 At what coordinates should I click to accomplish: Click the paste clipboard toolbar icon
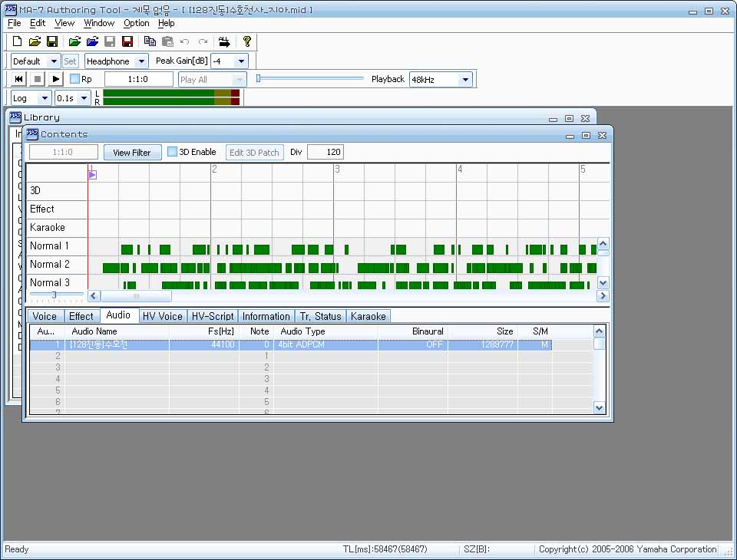(x=167, y=41)
